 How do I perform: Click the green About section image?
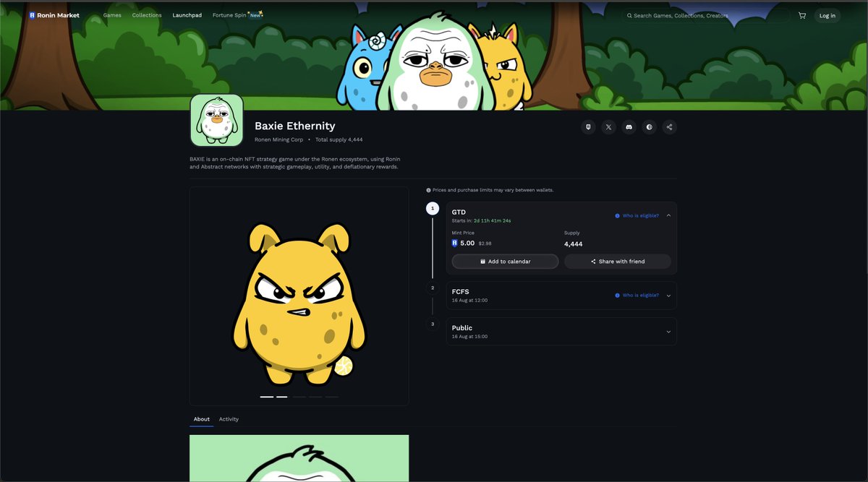pos(299,458)
